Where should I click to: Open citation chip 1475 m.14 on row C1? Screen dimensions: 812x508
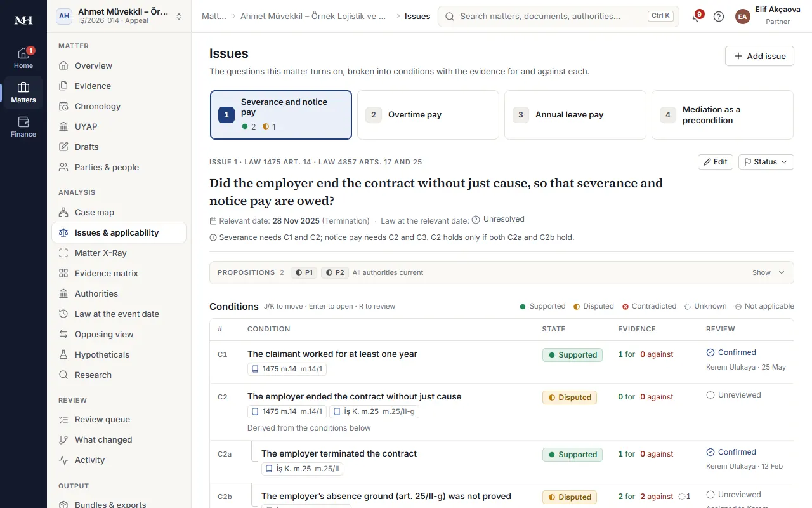[x=287, y=369]
